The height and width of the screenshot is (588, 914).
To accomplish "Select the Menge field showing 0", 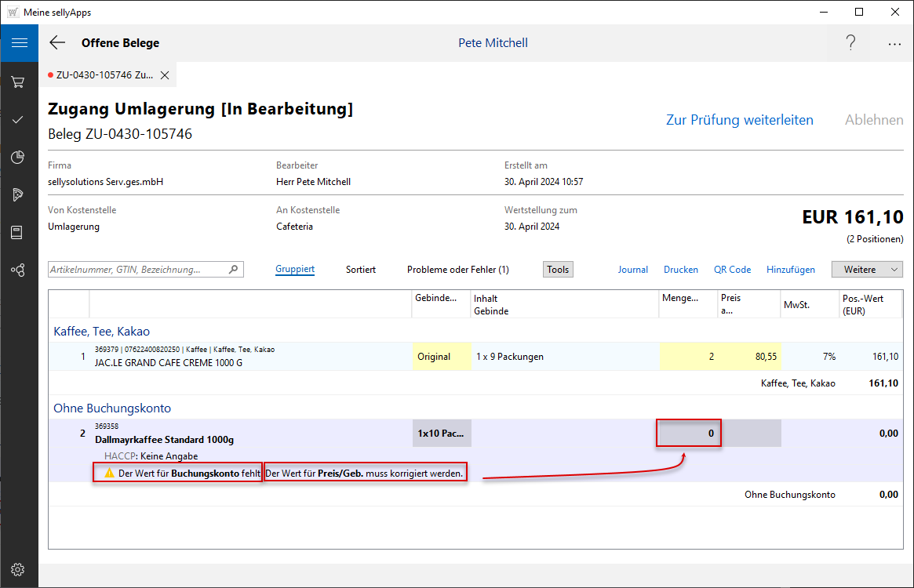I will (688, 433).
